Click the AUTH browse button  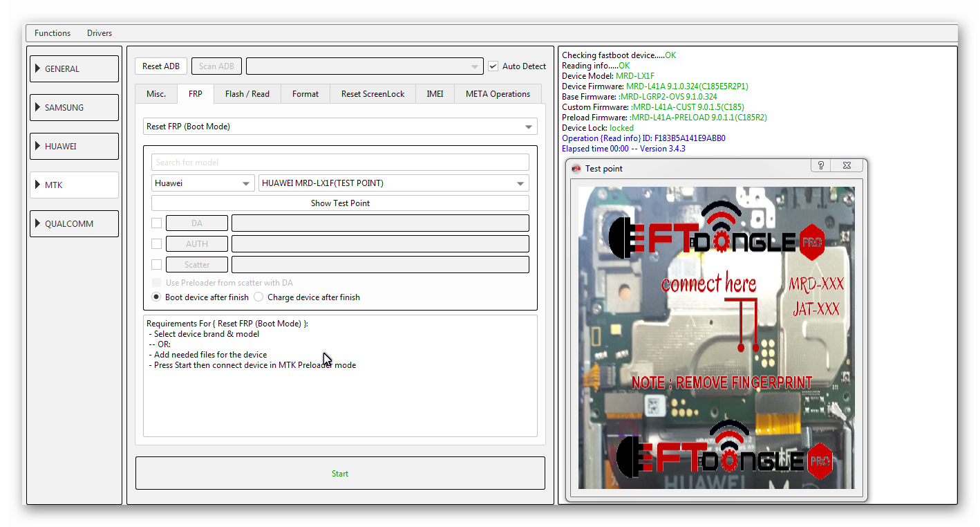point(197,244)
